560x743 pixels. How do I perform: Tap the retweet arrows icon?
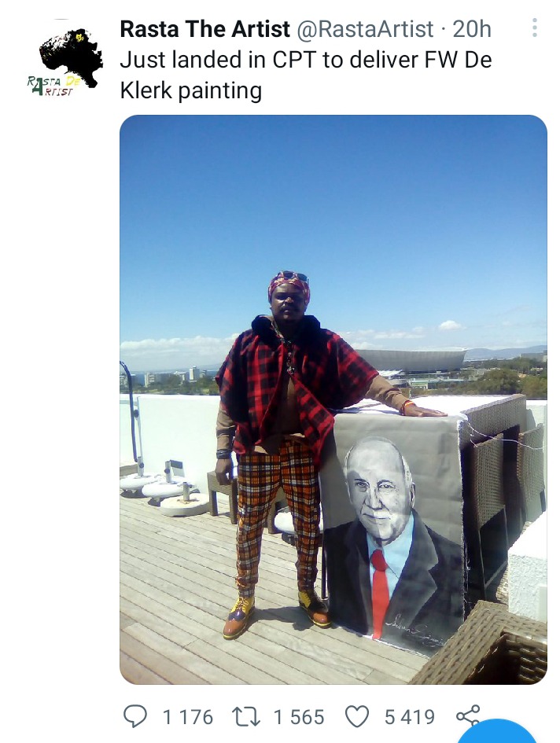pos(245,716)
